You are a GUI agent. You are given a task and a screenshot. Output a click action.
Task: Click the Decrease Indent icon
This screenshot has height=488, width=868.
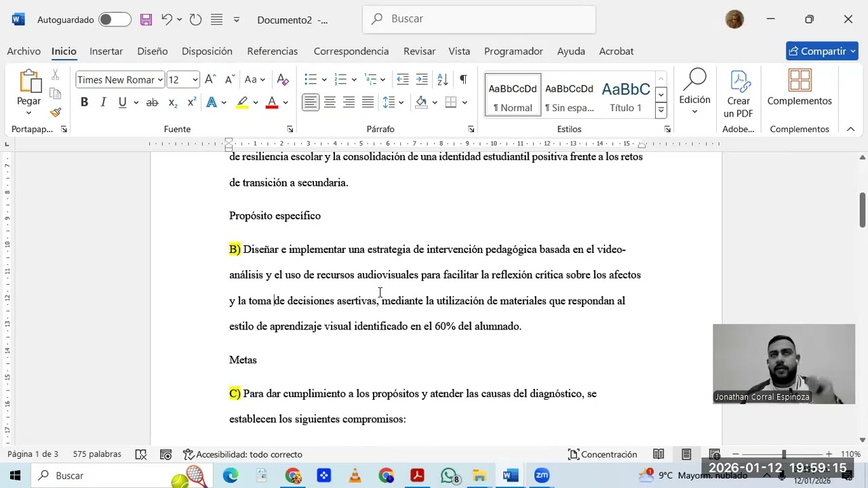click(403, 79)
